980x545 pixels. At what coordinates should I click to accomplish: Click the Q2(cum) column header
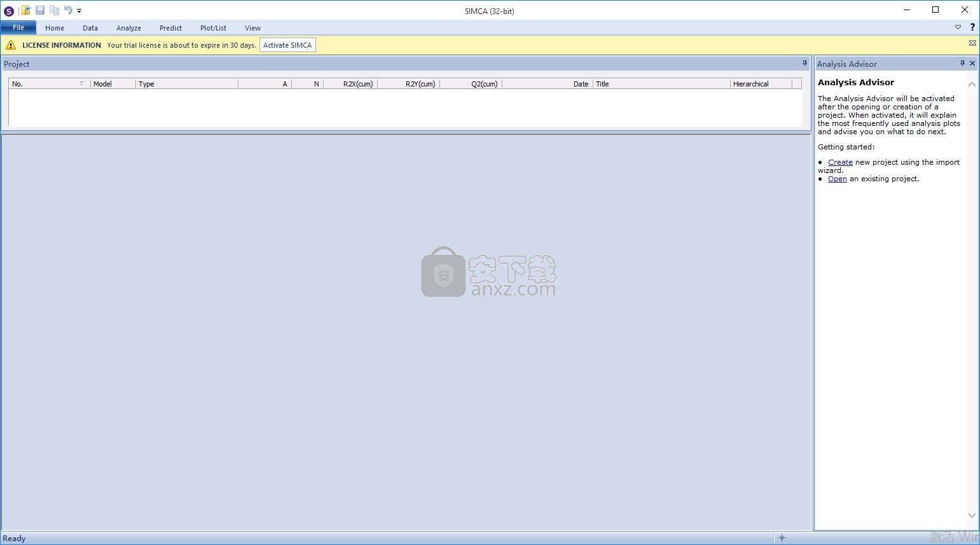[x=471, y=84]
